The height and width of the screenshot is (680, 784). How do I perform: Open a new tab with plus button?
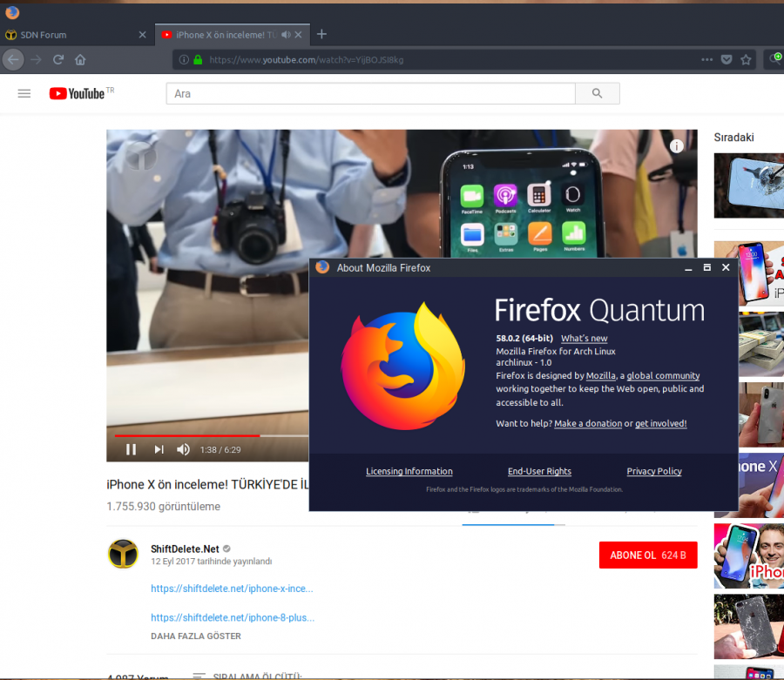point(322,34)
